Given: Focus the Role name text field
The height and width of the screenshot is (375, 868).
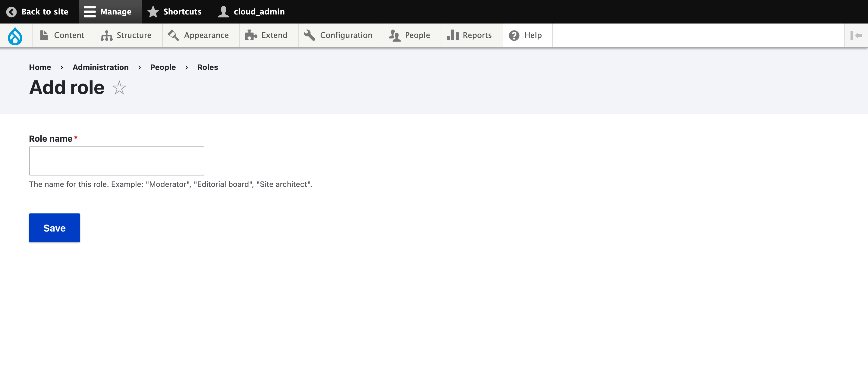Looking at the screenshot, I should click(116, 161).
